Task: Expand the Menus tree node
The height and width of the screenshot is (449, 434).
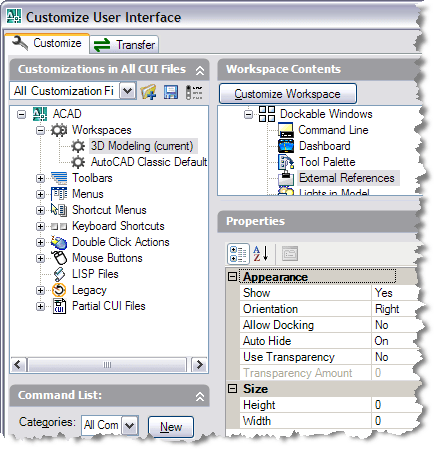Action: click(x=40, y=194)
